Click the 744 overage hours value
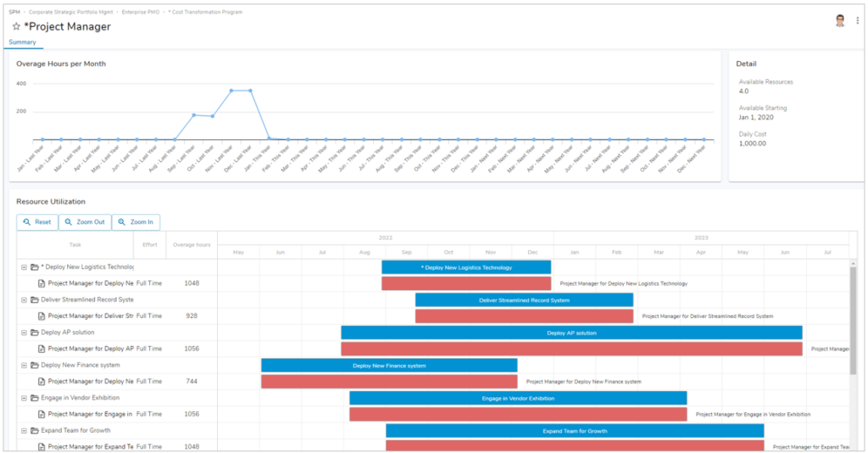Viewport: 868px width, 453px height. tap(192, 382)
